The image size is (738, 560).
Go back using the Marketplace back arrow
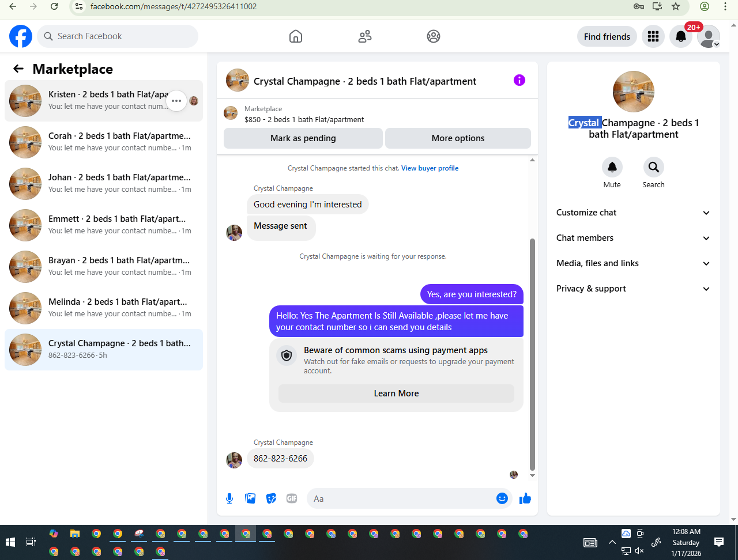[x=18, y=69]
